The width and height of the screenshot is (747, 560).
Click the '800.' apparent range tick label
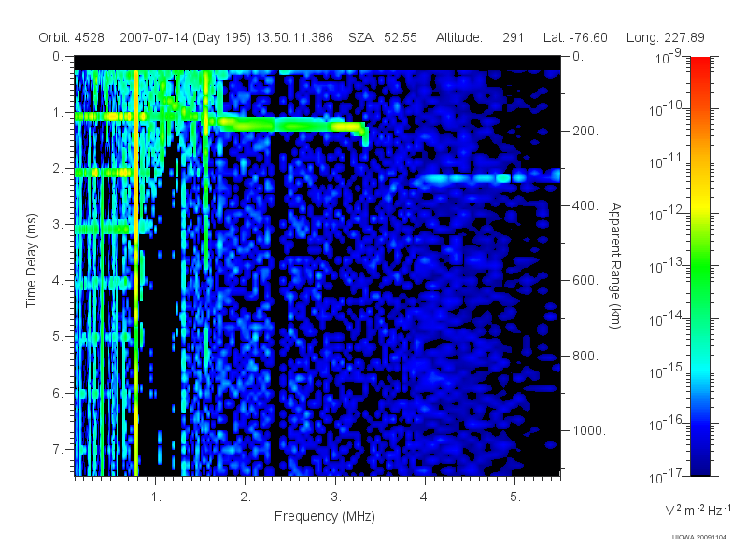[x=585, y=356]
